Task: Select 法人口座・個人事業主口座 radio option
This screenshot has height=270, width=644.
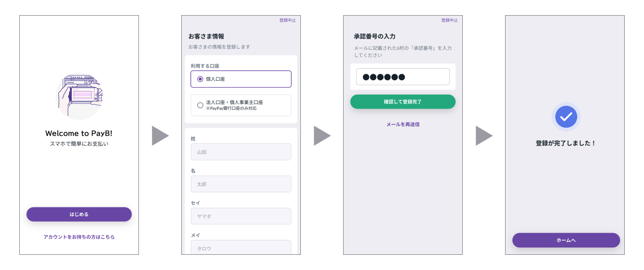Action: pos(241,105)
